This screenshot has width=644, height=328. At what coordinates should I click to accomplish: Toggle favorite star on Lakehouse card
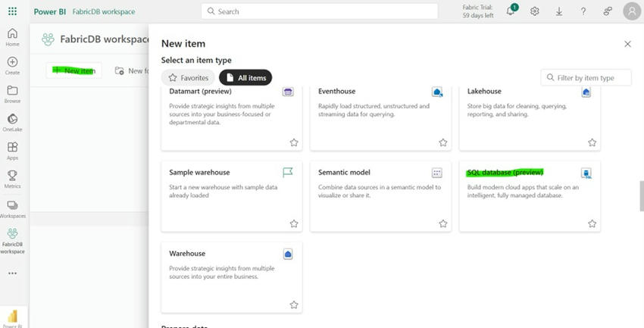(x=592, y=142)
